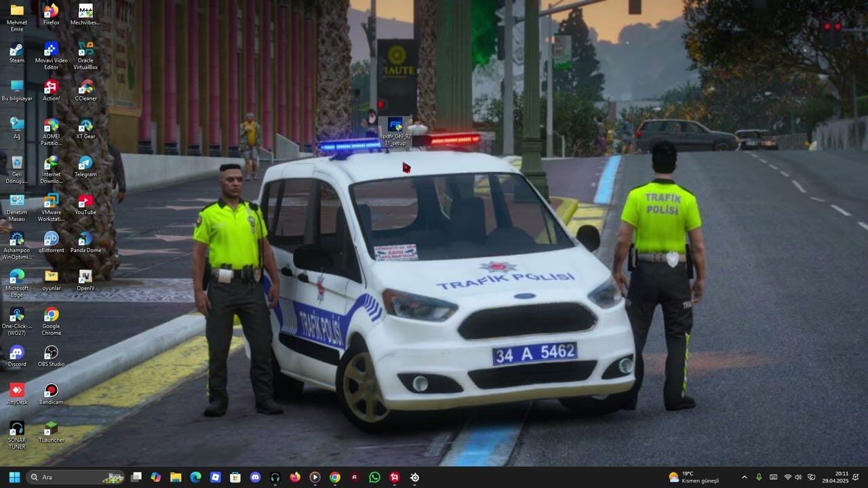
Task: Open Wi-Fi network settings in tray
Action: click(x=787, y=477)
